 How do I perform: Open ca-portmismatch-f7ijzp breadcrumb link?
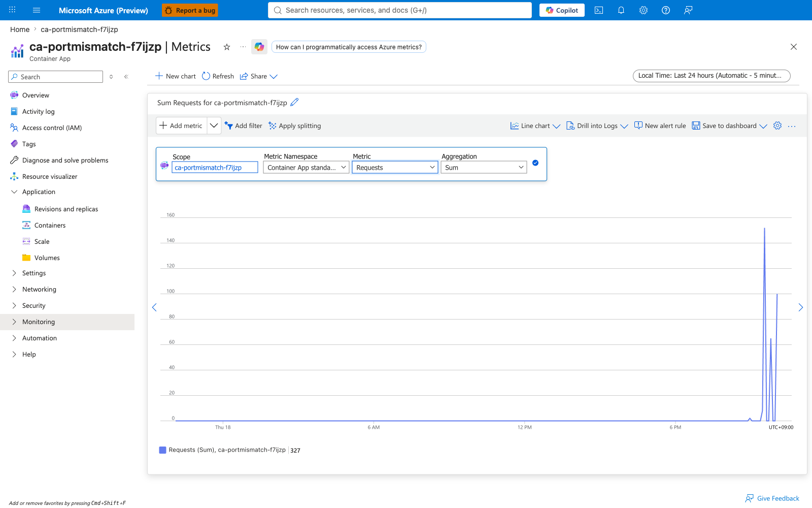[79, 29]
